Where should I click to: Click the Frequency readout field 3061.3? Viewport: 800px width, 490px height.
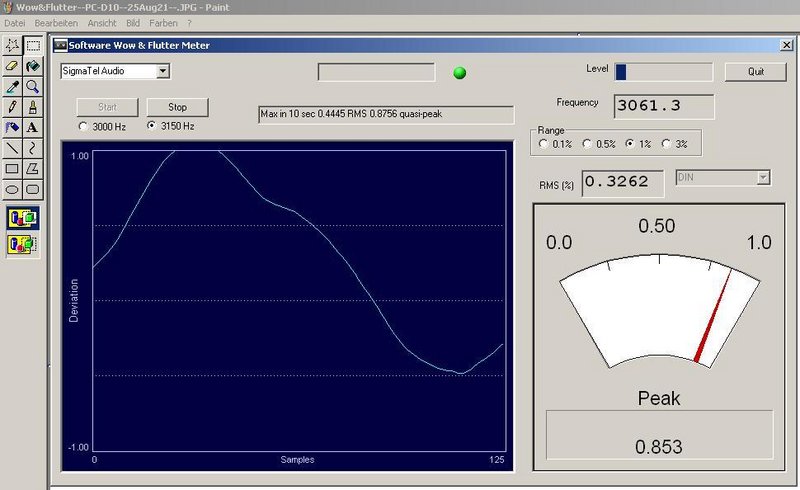point(664,106)
